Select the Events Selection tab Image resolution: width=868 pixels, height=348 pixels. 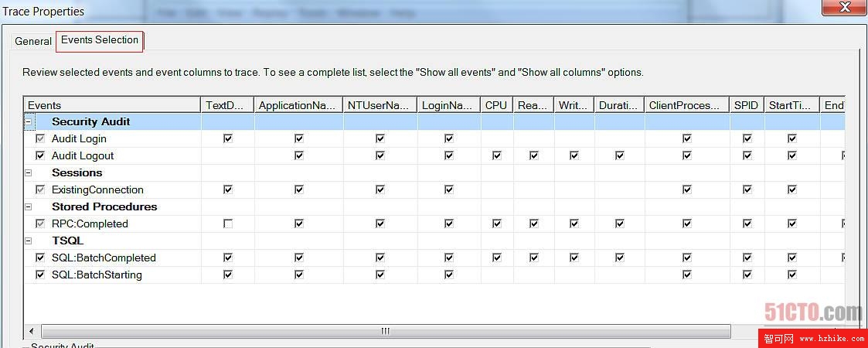point(100,40)
